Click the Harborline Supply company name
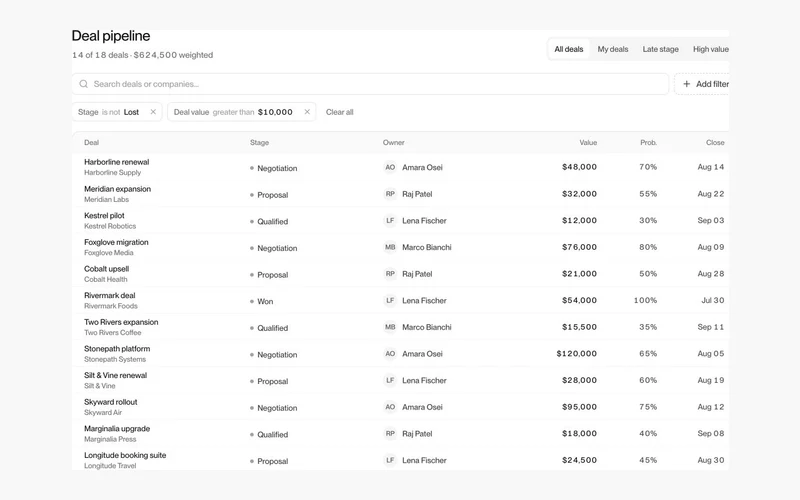This screenshot has height=500, width=800. [x=112, y=172]
